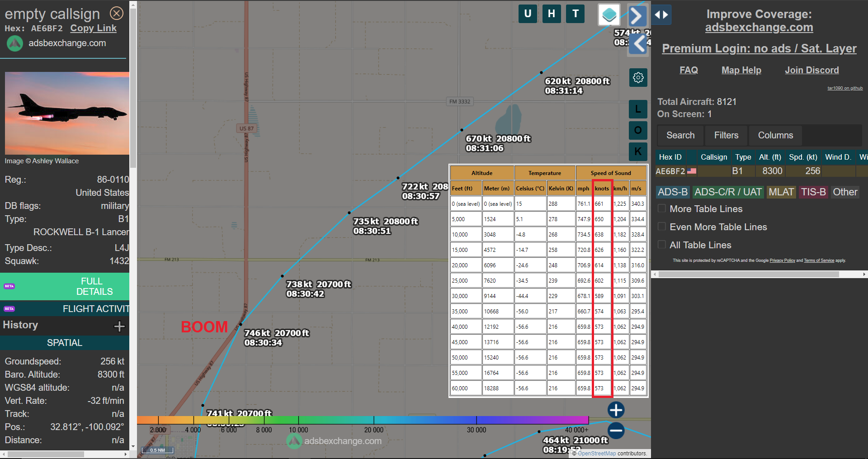Enable More Table Lines checkbox
Image resolution: width=868 pixels, height=459 pixels.
662,208
